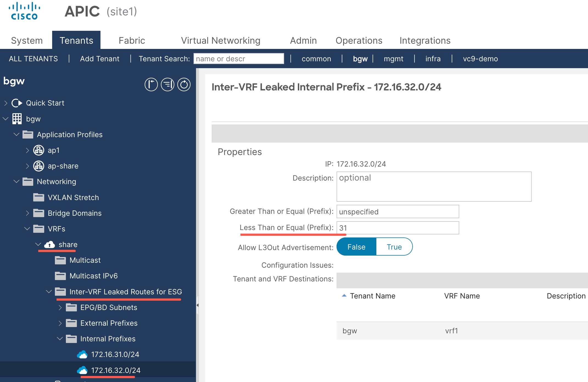Click the navigation pane collapse handle
The height and width of the screenshot is (382, 588).
197,305
